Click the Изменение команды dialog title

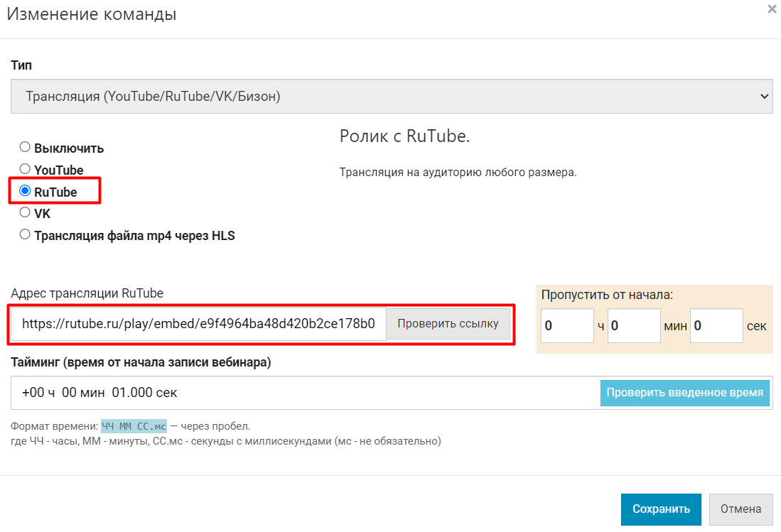point(91,14)
